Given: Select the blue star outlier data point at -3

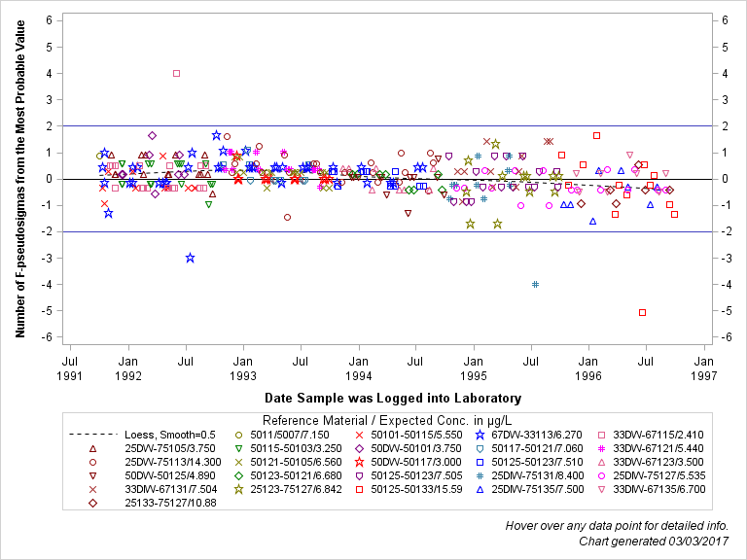Looking at the screenshot, I should (190, 258).
